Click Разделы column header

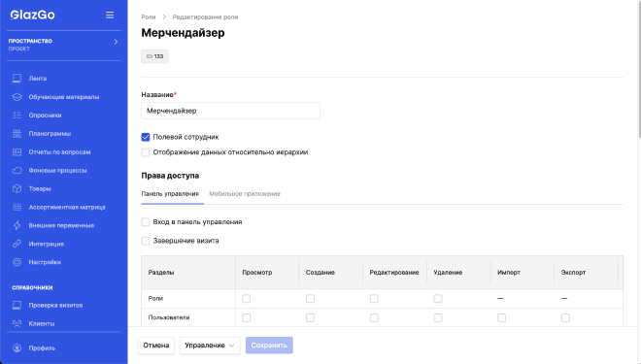[x=161, y=273]
